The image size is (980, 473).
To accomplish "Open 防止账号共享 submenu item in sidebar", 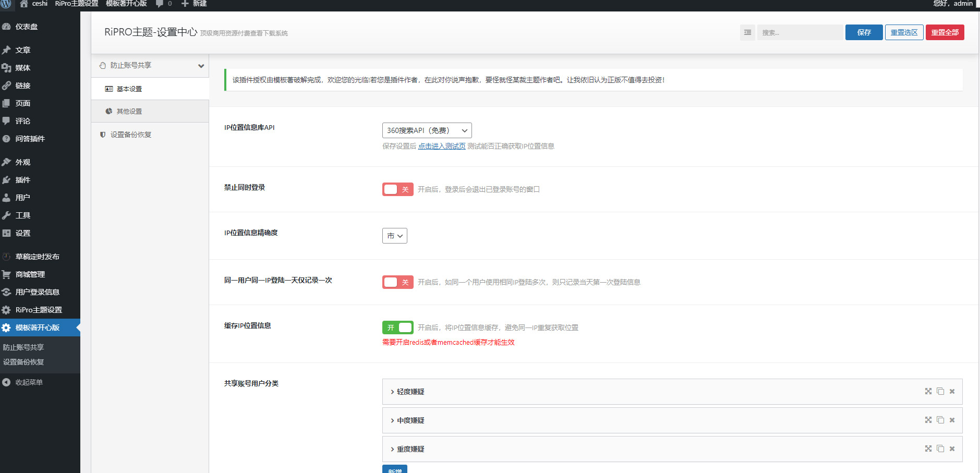I will (23, 347).
